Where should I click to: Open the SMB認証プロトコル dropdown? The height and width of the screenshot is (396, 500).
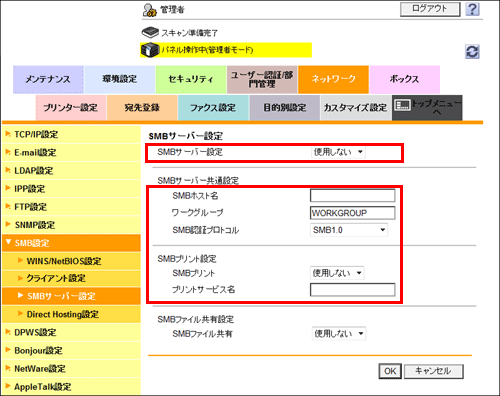(349, 230)
